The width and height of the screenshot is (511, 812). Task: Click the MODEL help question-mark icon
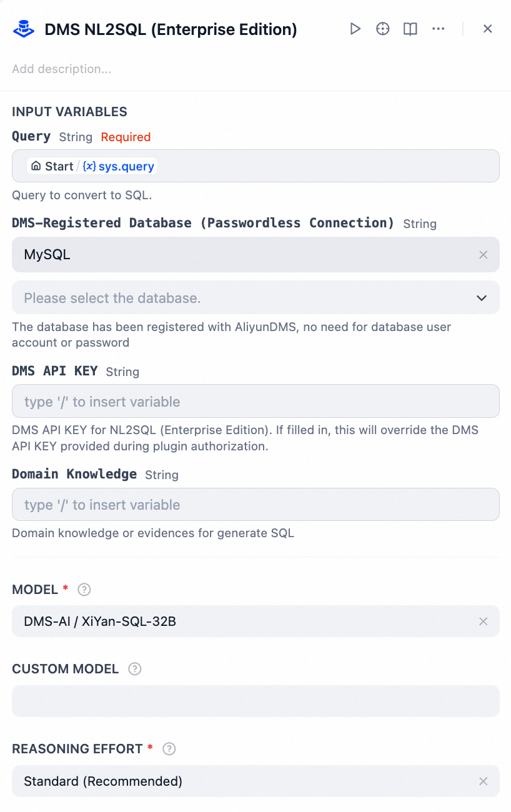[84, 590]
